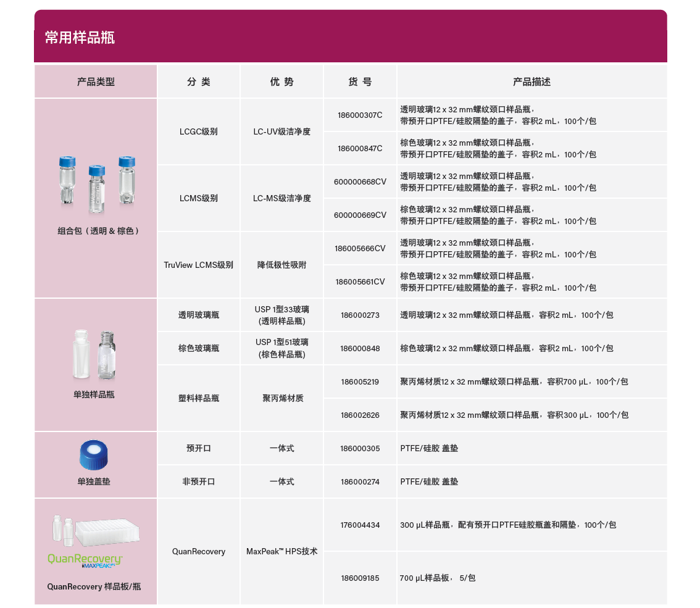
Task: Select part number 186009185
Action: [x=360, y=578]
